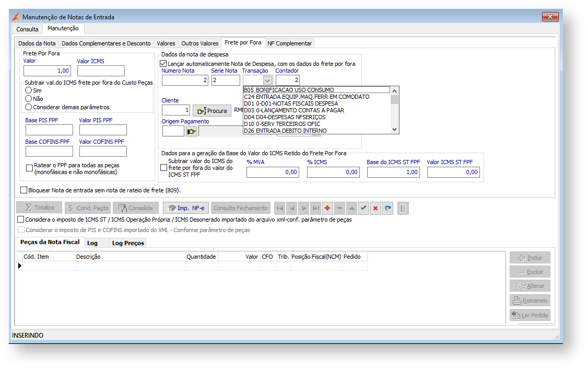Click the Procura button next to Cliente
The image size is (588, 369).
[211, 111]
